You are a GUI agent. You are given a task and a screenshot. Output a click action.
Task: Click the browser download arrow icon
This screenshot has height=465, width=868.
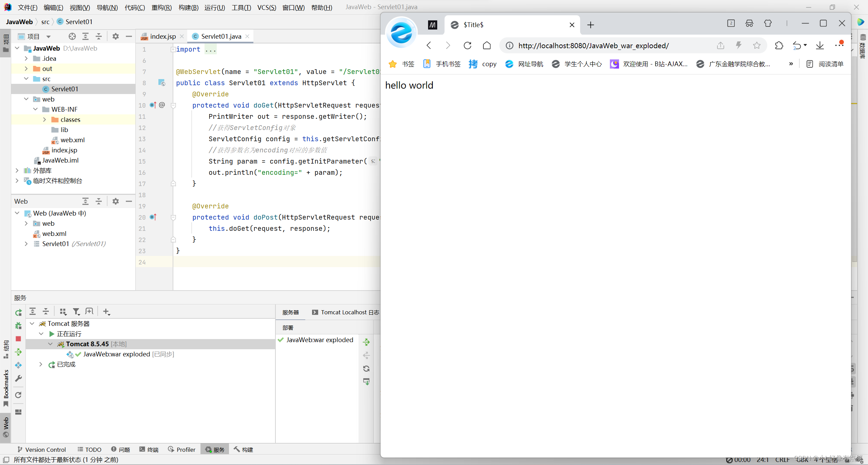[820, 45]
